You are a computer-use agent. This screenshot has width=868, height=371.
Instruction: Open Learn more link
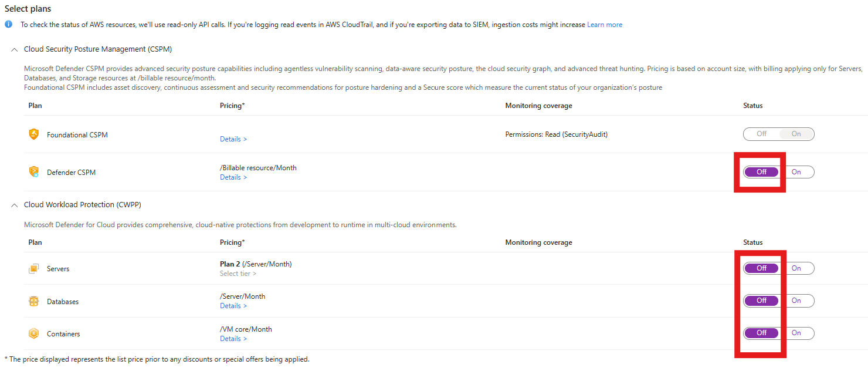tap(605, 25)
